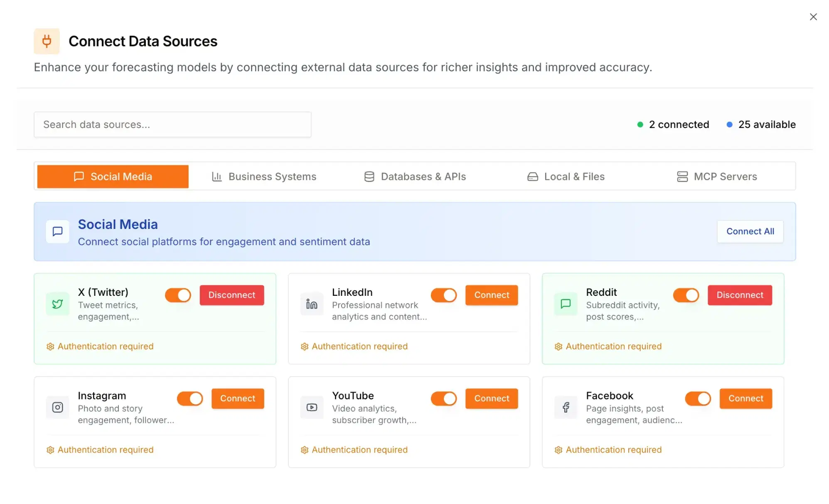Connect the LinkedIn data source

click(x=491, y=295)
